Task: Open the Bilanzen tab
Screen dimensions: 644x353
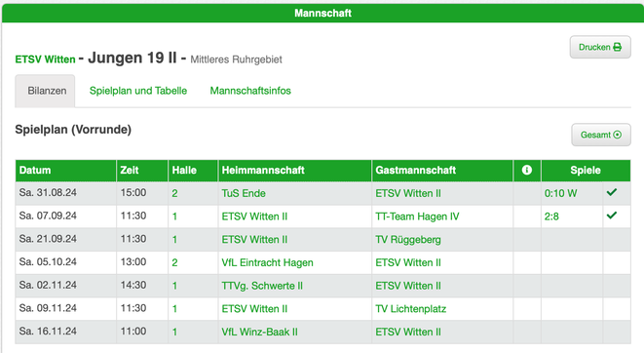Action: (45, 91)
